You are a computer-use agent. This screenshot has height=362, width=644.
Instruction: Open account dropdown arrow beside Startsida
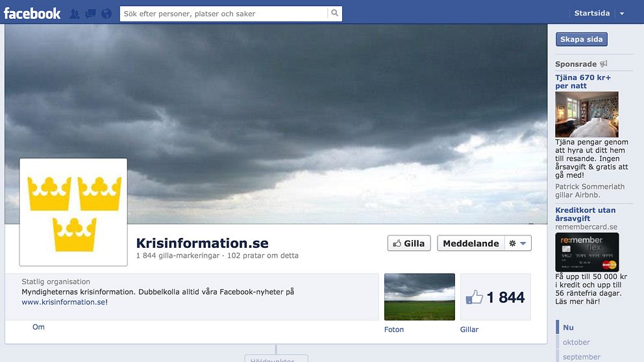coord(622,14)
